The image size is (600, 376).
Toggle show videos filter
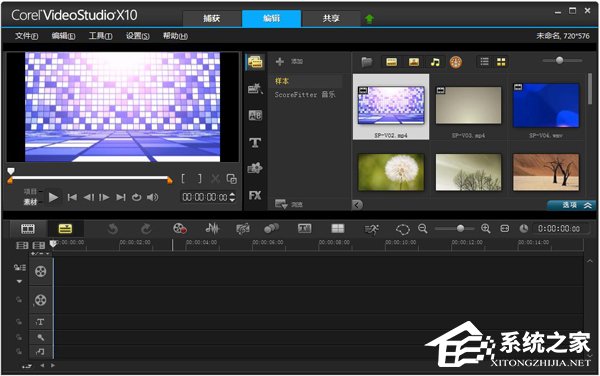391,62
